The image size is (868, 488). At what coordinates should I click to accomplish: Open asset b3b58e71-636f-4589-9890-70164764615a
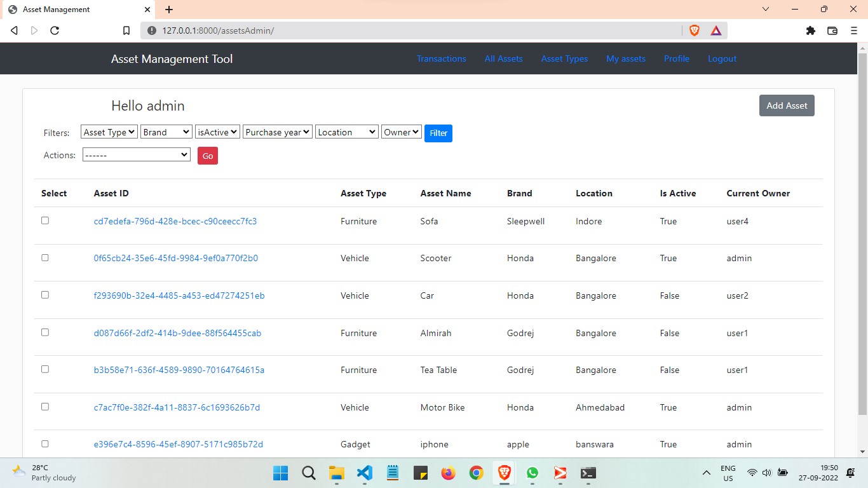tap(179, 370)
